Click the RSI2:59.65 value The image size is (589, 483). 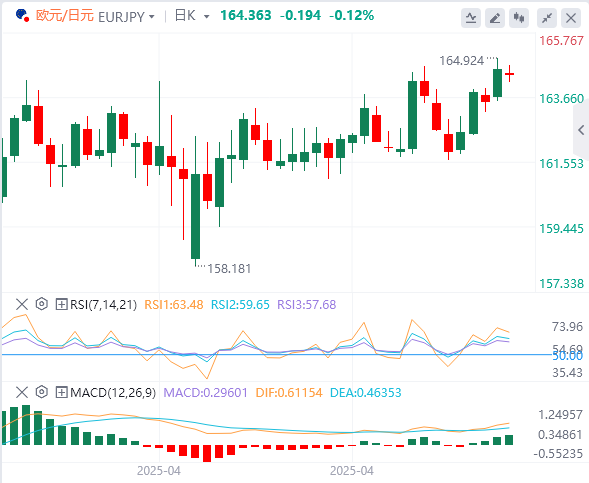240,305
